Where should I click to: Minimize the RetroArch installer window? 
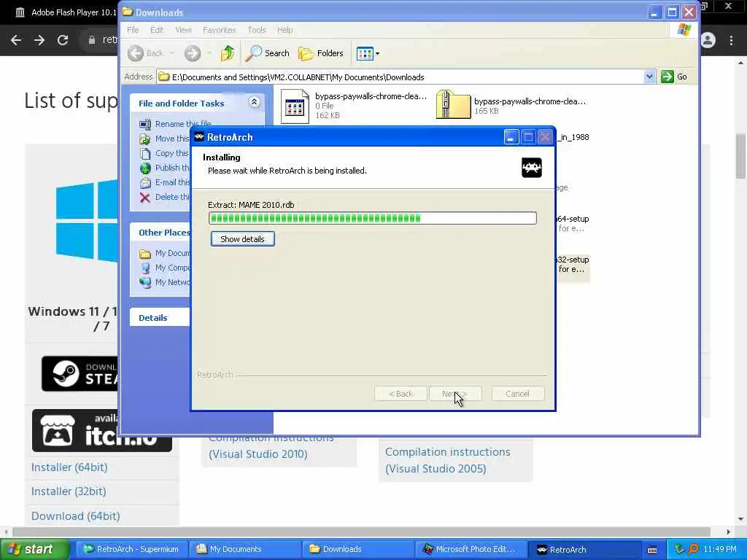[511, 137]
